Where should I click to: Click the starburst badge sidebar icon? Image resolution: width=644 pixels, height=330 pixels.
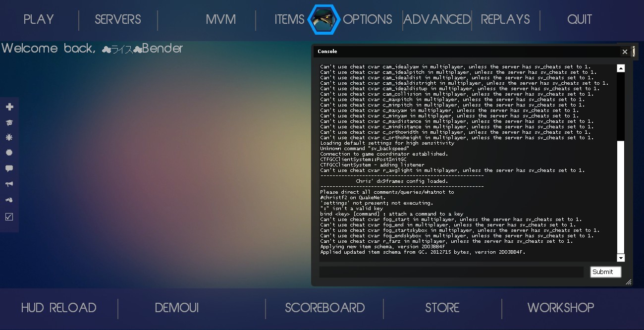click(9, 153)
